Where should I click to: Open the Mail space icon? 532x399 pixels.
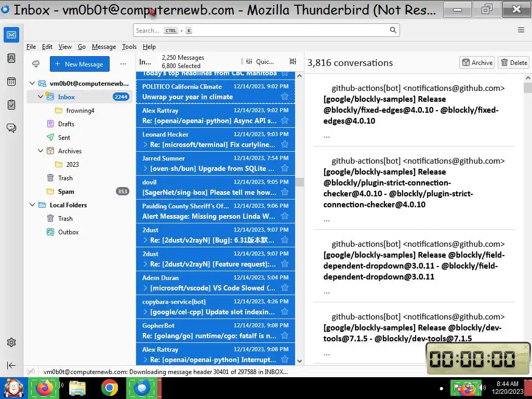(x=11, y=35)
